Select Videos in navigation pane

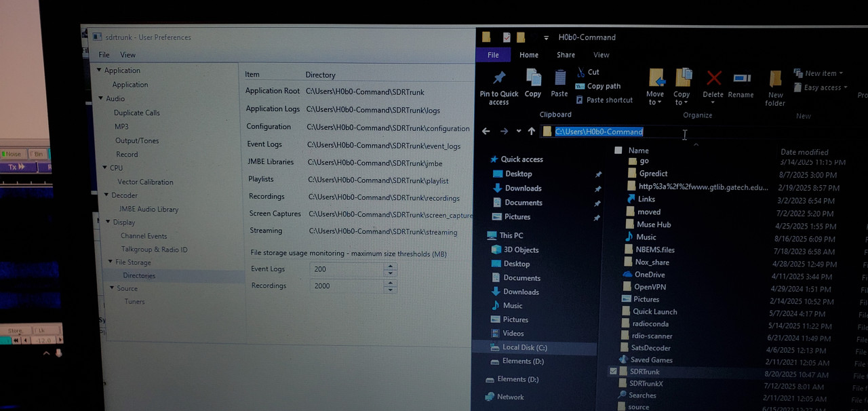coord(513,334)
